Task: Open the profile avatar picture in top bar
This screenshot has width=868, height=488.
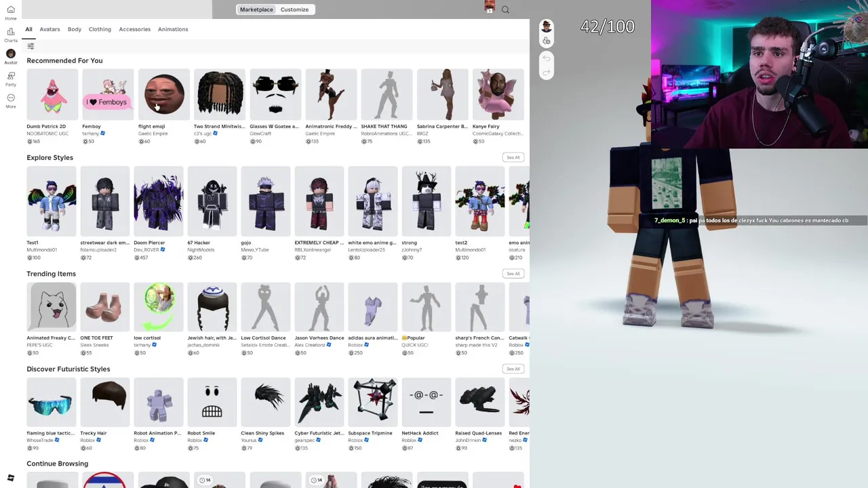Action: 490,7
